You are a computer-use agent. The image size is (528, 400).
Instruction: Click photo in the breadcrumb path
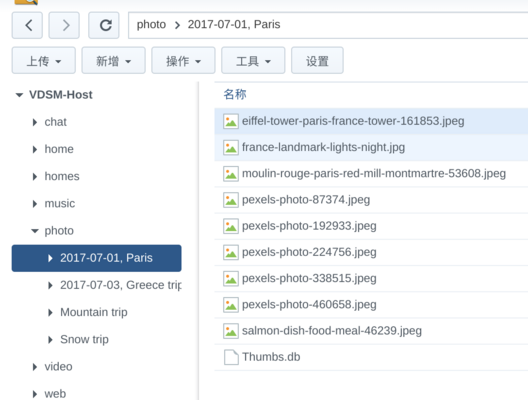(151, 25)
